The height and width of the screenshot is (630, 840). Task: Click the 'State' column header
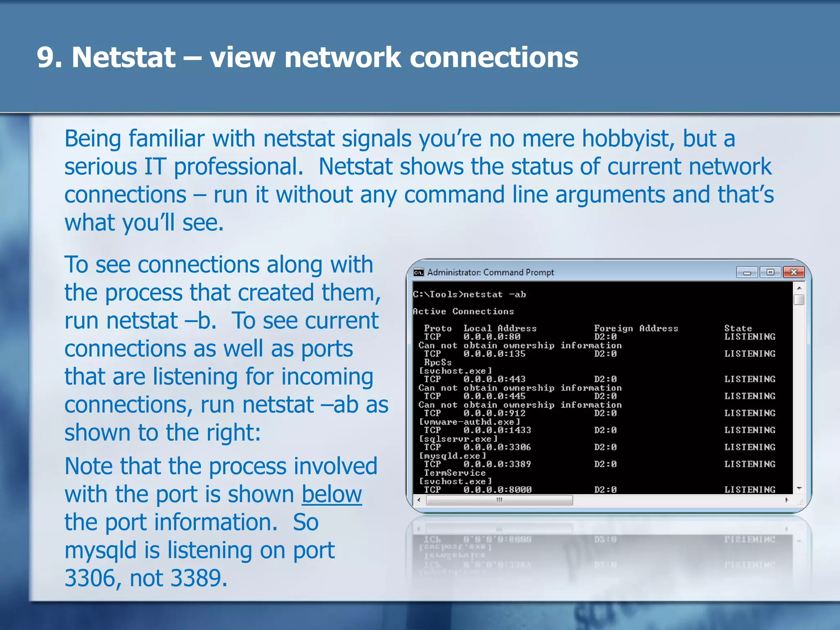click(738, 328)
